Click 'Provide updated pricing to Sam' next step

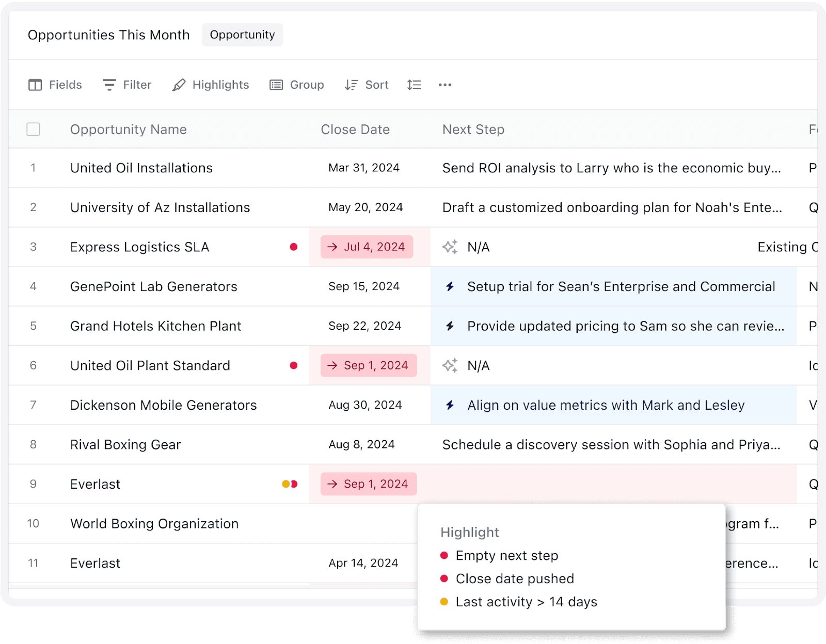tap(626, 326)
